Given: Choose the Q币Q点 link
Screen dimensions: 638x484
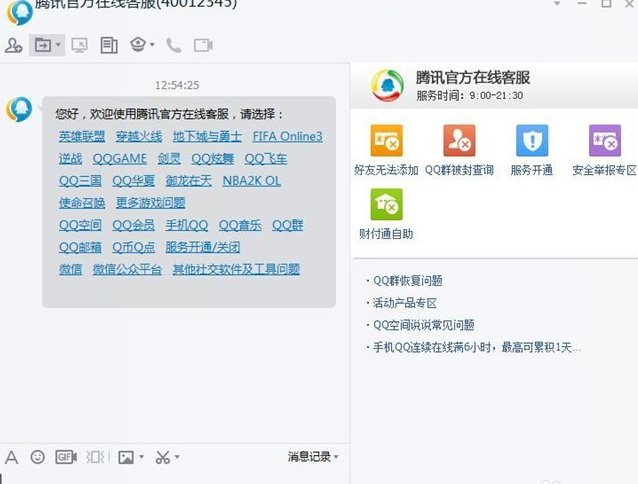Looking at the screenshot, I should pos(133,247).
